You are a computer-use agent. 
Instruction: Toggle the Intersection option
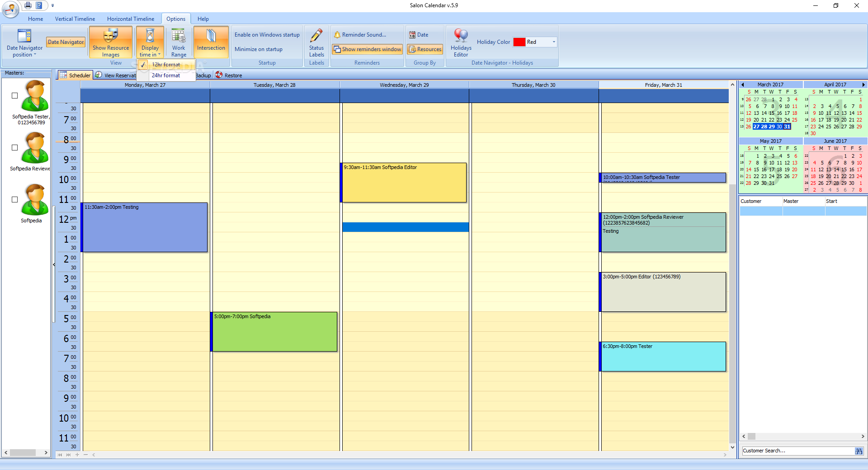(x=211, y=42)
